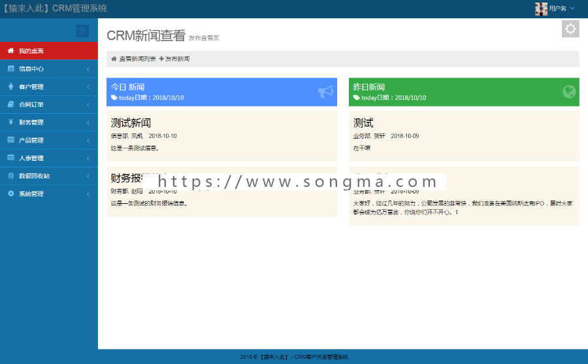Open 数据回收站 menu item
588x364 pixels.
pyautogui.click(x=49, y=176)
